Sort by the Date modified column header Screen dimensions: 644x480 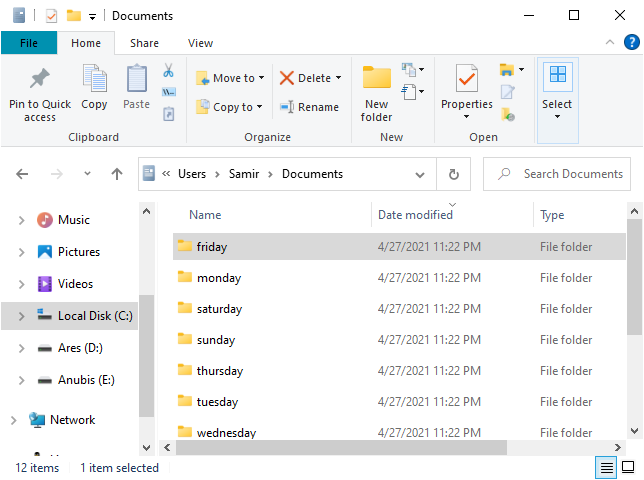pos(415,215)
